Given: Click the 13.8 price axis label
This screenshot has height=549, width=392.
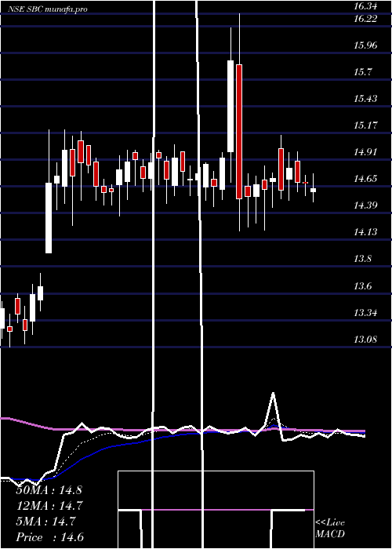Looking at the screenshot, I should pyautogui.click(x=362, y=259).
